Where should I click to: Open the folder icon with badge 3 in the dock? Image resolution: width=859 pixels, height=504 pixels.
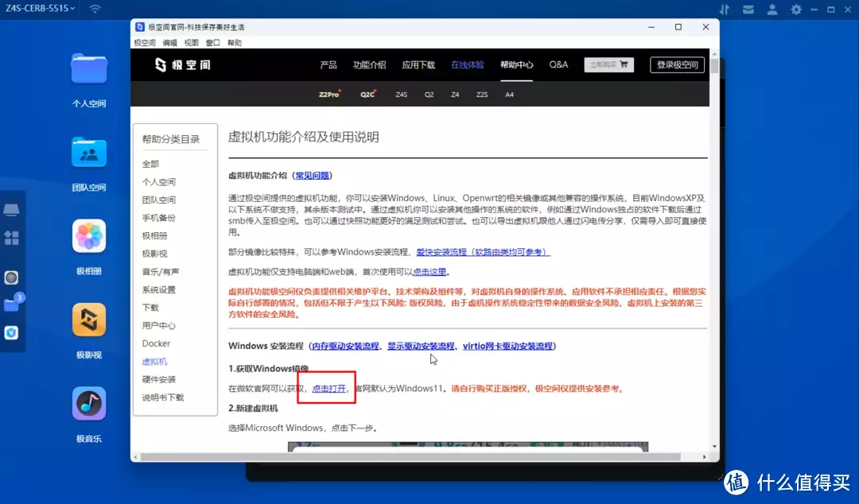pyautogui.click(x=11, y=304)
